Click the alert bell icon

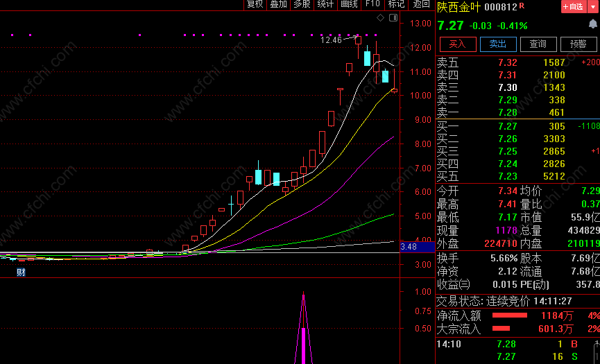tap(593, 24)
